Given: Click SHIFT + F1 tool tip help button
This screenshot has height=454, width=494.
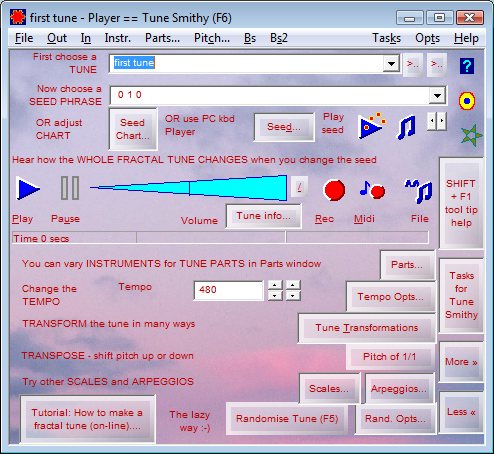Looking at the screenshot, I should (461, 203).
